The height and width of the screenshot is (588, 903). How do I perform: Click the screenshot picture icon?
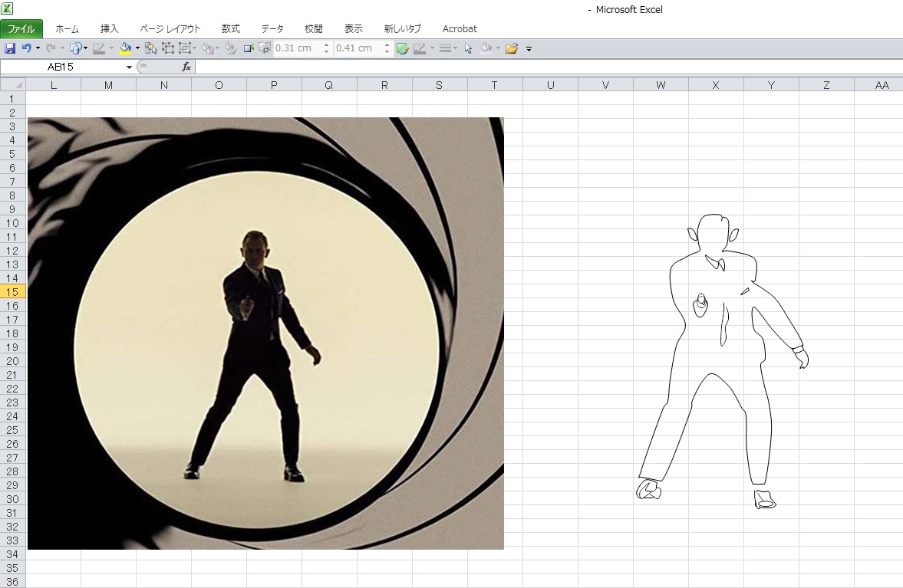265,48
